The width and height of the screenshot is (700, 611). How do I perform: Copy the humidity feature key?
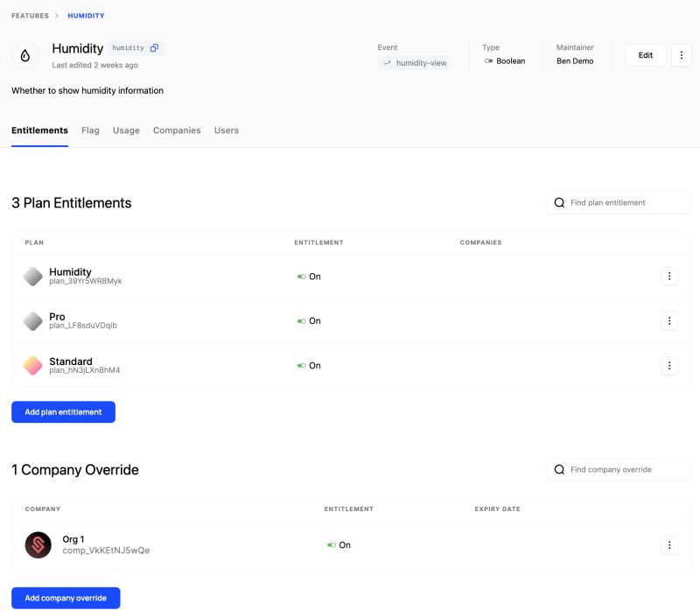(155, 48)
